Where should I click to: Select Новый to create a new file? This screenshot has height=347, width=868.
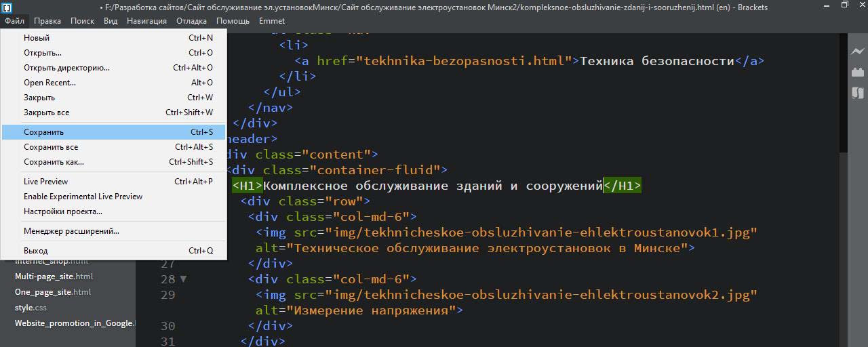pos(37,38)
